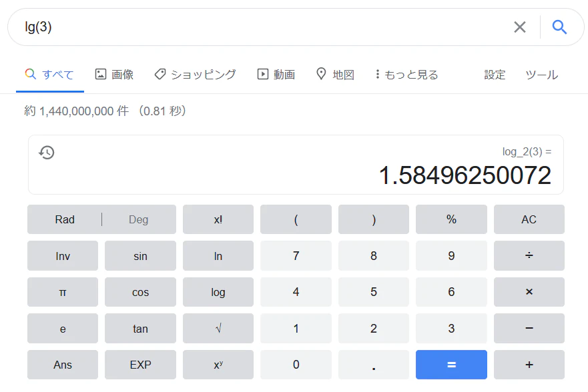Click the xʸ power key
The image size is (588, 392).
pos(218,365)
